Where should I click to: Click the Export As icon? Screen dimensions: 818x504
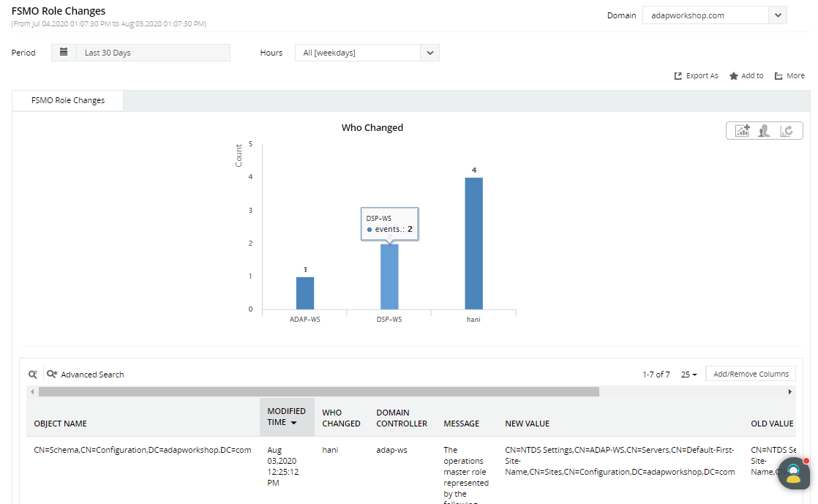678,76
